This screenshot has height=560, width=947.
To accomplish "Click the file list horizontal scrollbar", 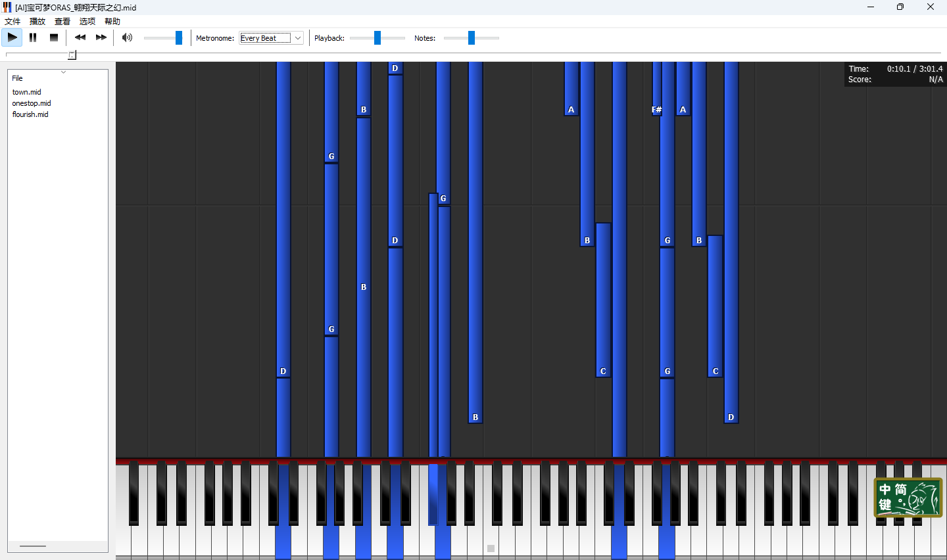I will click(33, 546).
